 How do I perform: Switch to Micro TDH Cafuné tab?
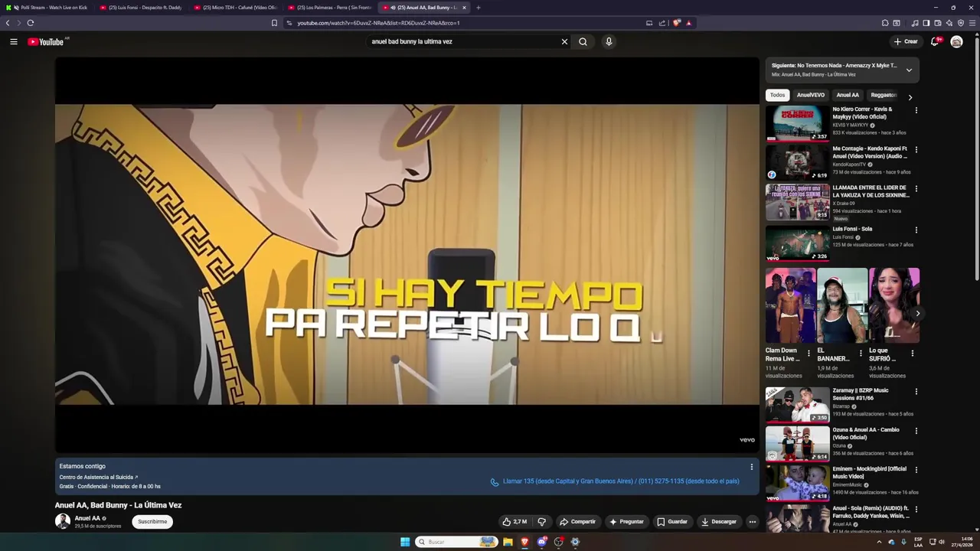pos(236,8)
